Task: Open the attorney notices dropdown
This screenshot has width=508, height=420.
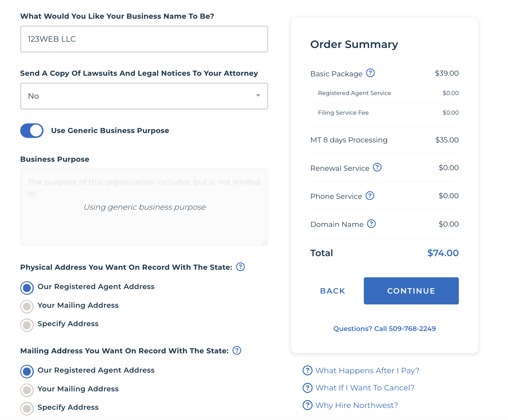Action: tap(144, 96)
